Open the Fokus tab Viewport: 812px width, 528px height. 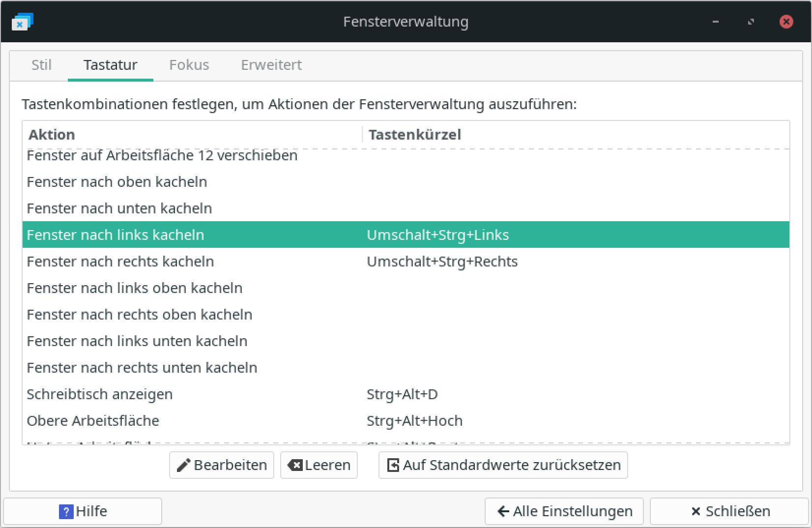189,65
